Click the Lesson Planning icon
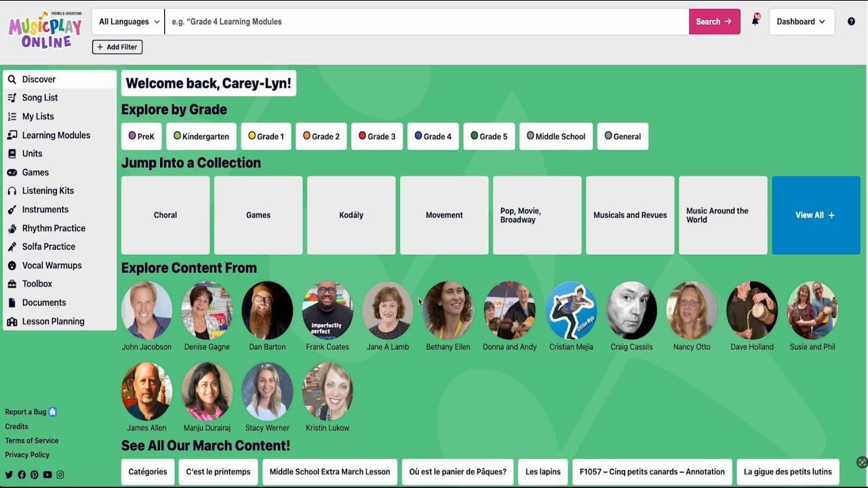 click(x=12, y=321)
